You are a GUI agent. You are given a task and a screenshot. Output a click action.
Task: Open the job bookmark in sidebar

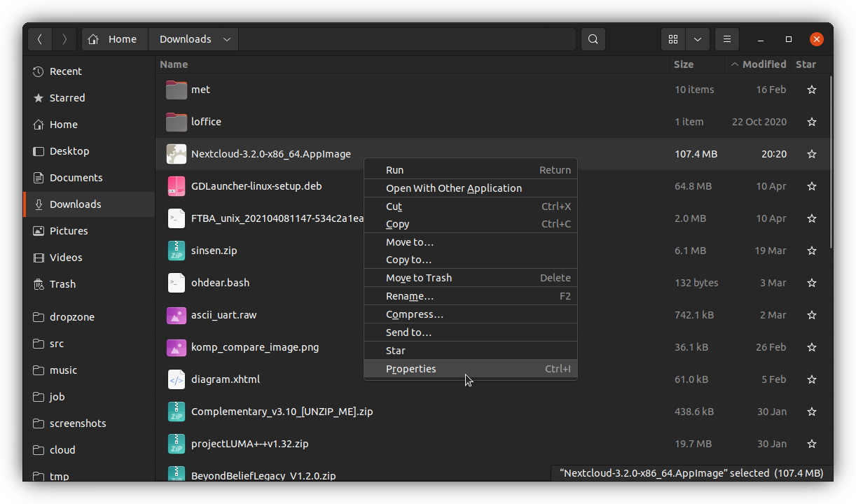click(x=89, y=397)
